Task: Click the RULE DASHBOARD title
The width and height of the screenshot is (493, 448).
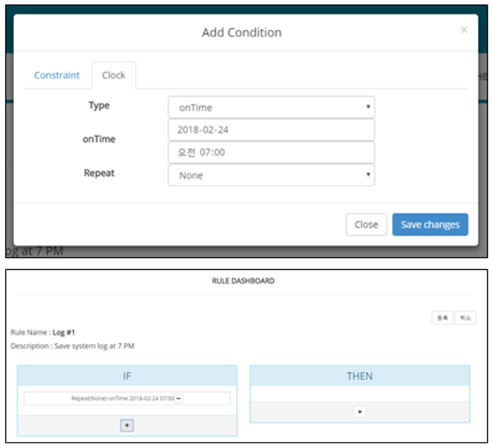Action: [243, 281]
